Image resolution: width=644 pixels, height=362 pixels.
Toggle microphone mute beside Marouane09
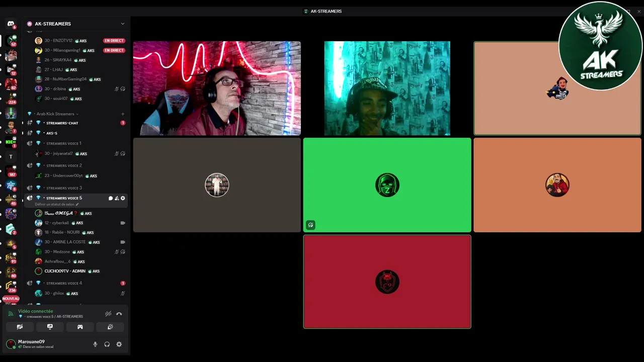pos(95,344)
